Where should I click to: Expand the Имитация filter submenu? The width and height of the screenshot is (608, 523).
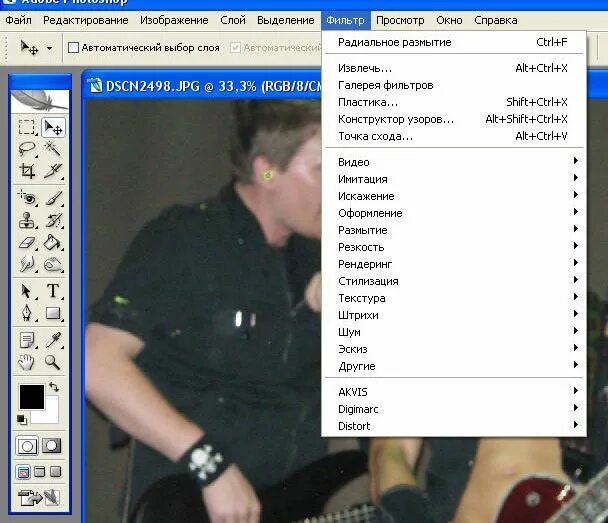454,179
